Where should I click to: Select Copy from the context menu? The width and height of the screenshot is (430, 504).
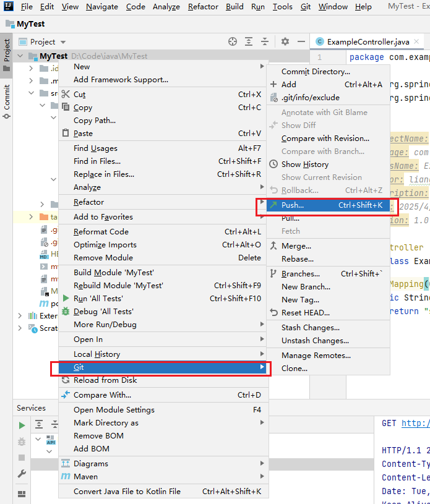click(164, 108)
